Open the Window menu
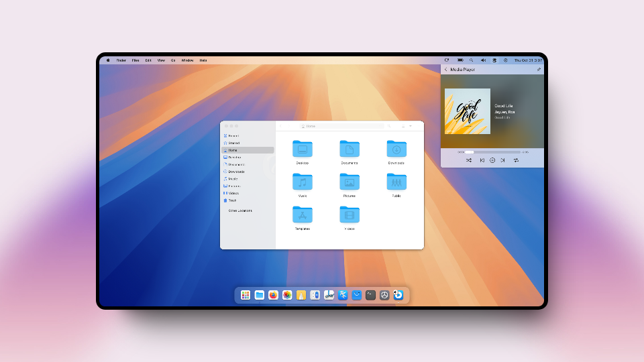 (x=188, y=60)
